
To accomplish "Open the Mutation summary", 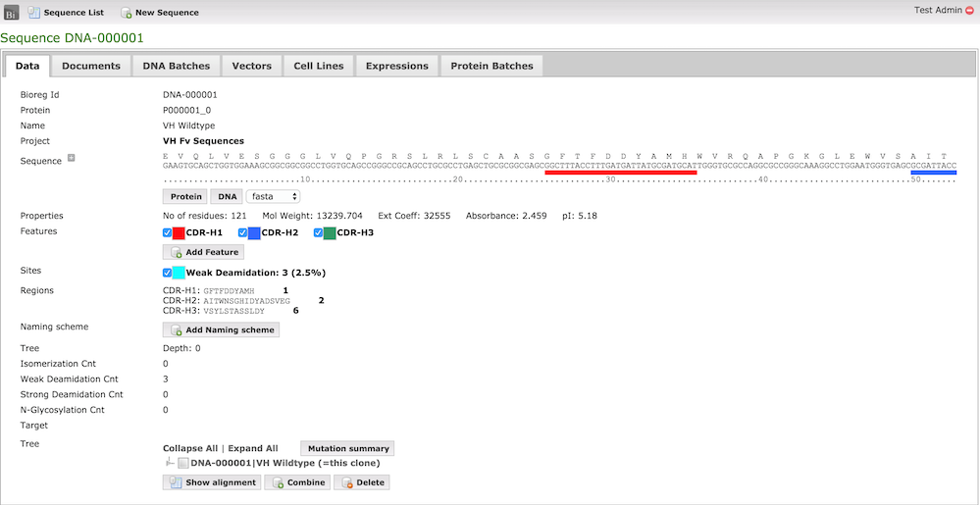I will click(x=347, y=448).
